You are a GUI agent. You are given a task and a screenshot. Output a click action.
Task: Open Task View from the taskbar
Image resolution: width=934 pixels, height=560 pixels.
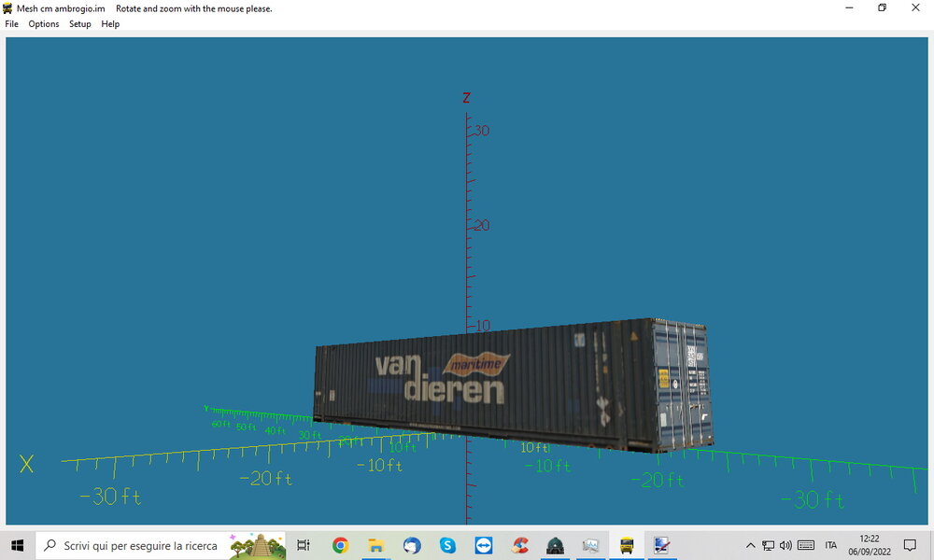click(304, 545)
